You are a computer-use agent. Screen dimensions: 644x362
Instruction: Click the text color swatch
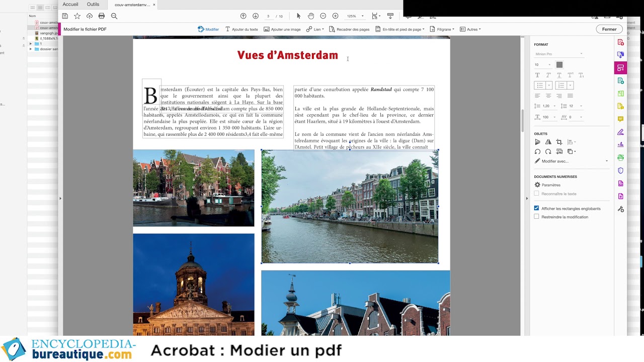pos(559,64)
